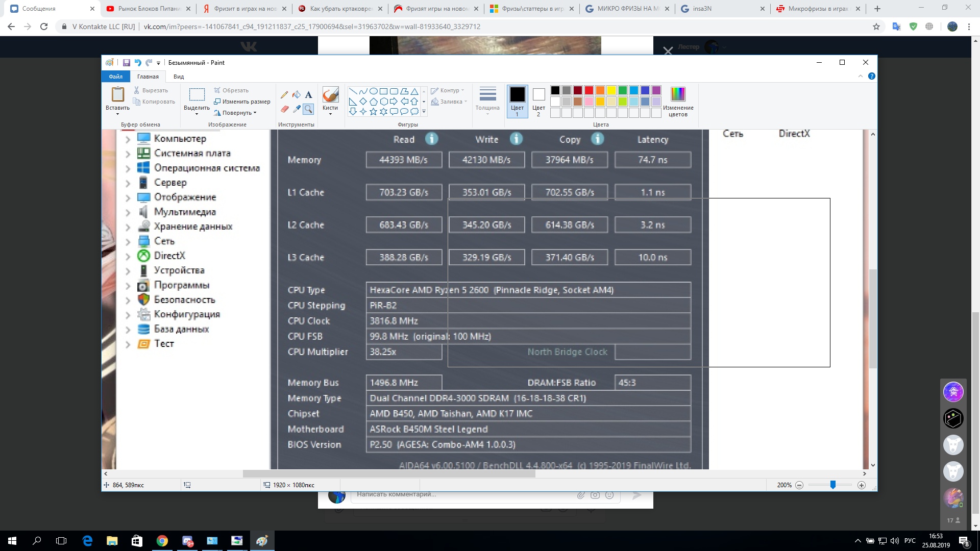Select the Pencil tool in Paint
Screen dimensions: 980x551
click(284, 95)
